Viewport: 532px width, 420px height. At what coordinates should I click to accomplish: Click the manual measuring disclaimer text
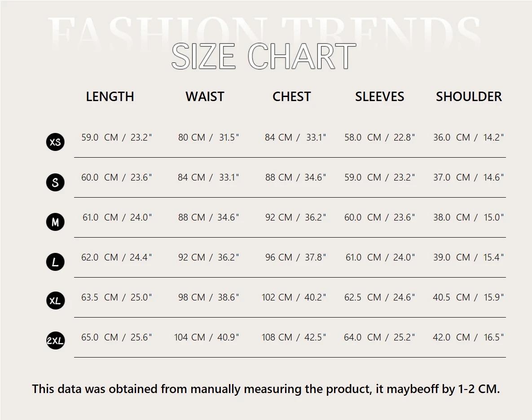tap(266, 389)
